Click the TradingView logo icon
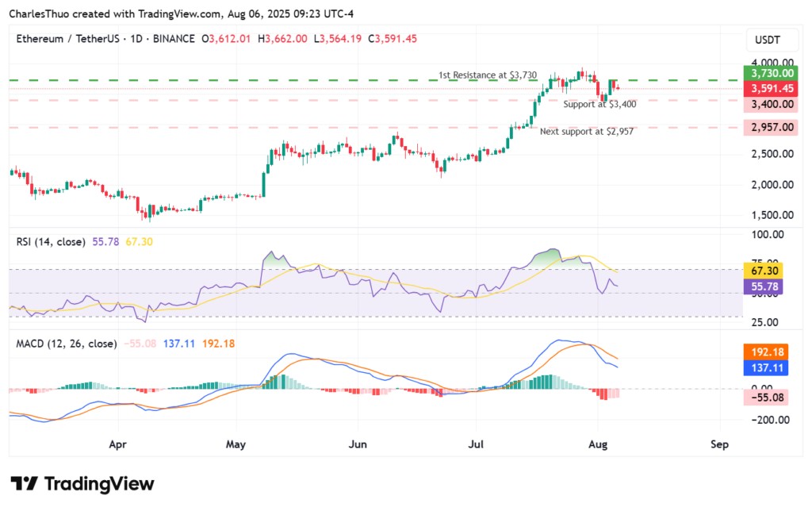Screen dimensions: 812x511 25,484
